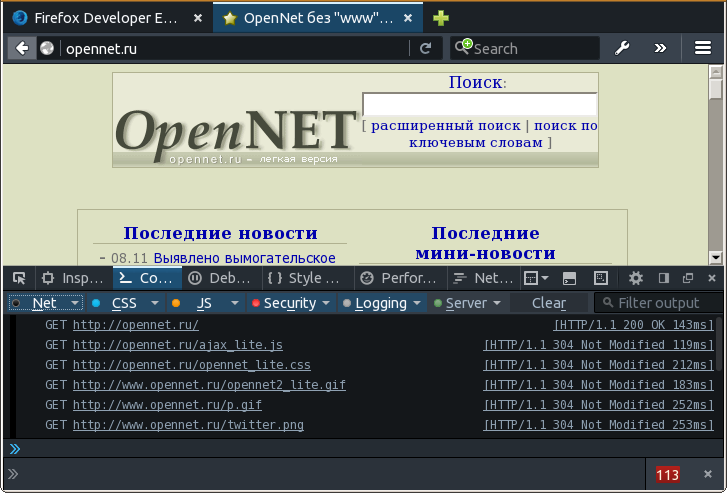The width and height of the screenshot is (727, 493).
Task: Switch to the Console tab
Action: pyautogui.click(x=147, y=278)
